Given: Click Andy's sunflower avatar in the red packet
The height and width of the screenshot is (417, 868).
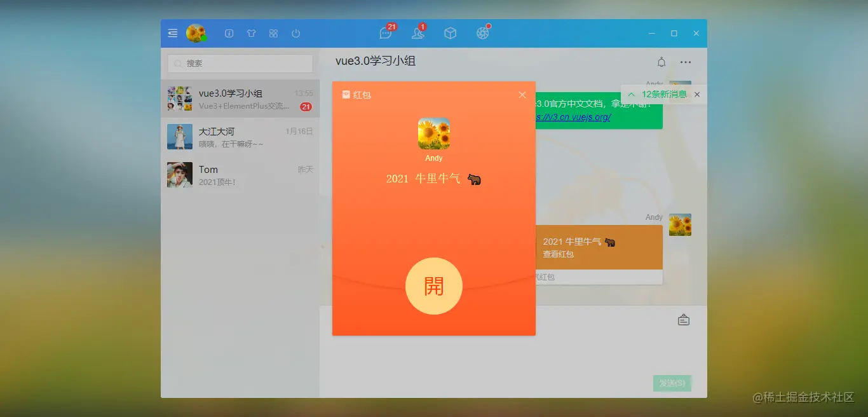Looking at the screenshot, I should click(x=434, y=133).
